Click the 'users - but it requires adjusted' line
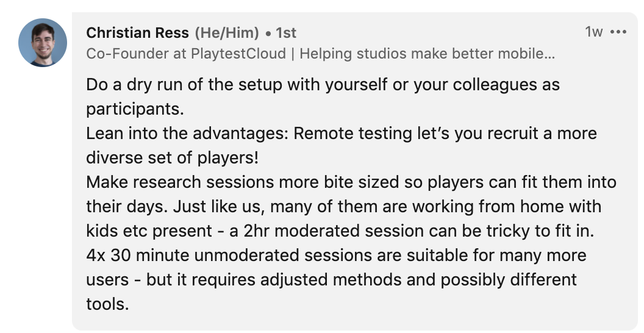The image size is (644, 333). (x=331, y=280)
